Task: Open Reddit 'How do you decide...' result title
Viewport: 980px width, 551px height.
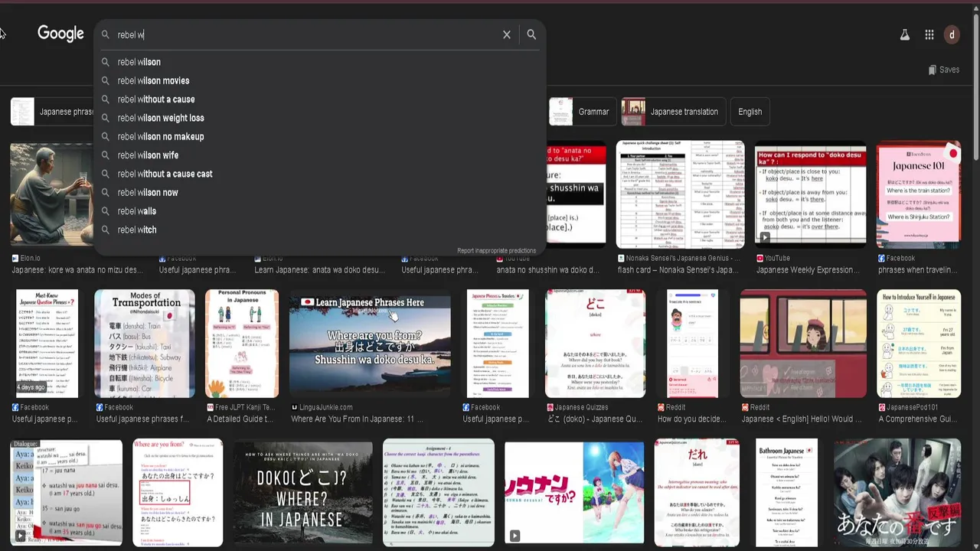Action: 691,419
